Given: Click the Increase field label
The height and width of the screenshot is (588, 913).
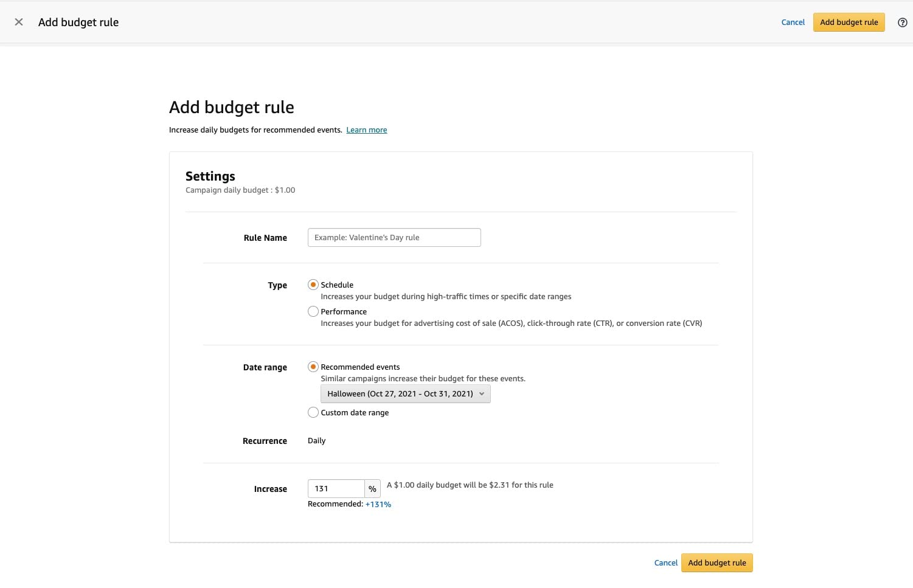Looking at the screenshot, I should click(270, 489).
